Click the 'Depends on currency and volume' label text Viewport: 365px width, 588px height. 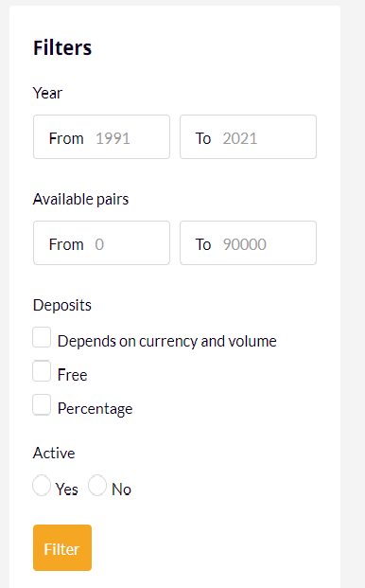coord(167,341)
